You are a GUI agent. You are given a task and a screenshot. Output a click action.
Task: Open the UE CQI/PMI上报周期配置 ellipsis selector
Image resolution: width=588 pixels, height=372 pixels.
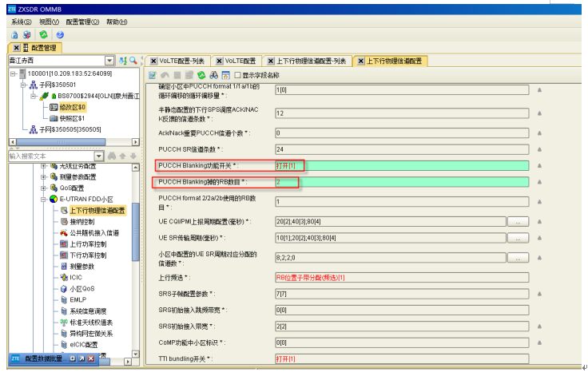518,222
